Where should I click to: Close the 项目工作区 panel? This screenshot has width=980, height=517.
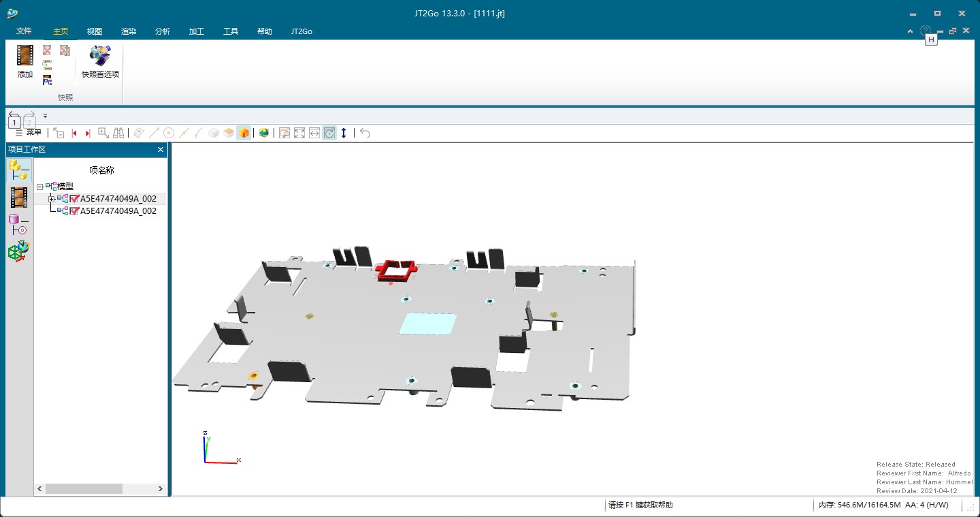[161, 150]
